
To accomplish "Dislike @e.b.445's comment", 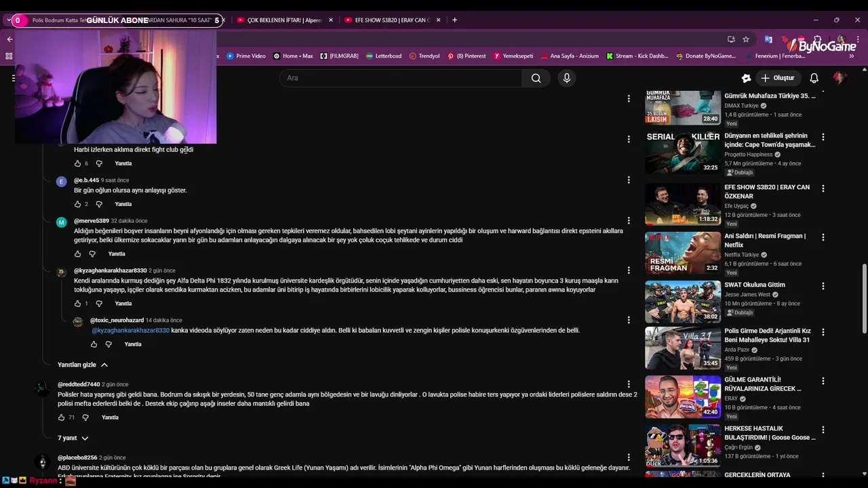I will (x=99, y=204).
